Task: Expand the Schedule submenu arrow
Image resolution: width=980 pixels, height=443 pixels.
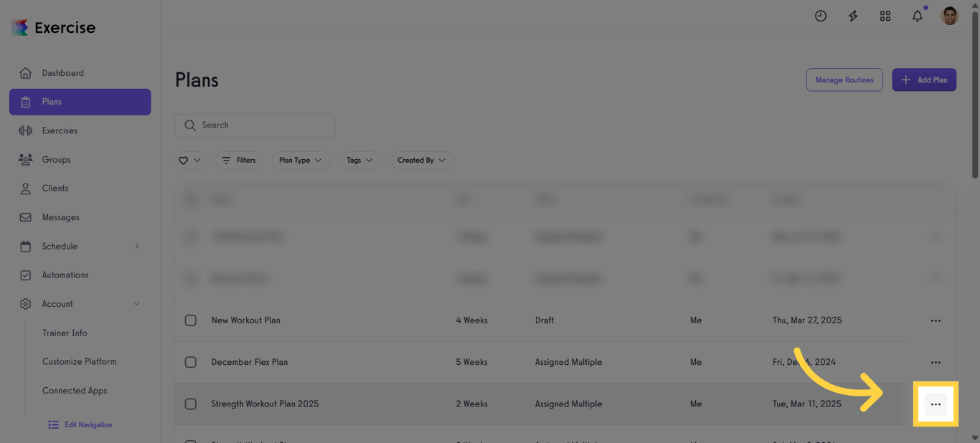Action: (x=137, y=247)
